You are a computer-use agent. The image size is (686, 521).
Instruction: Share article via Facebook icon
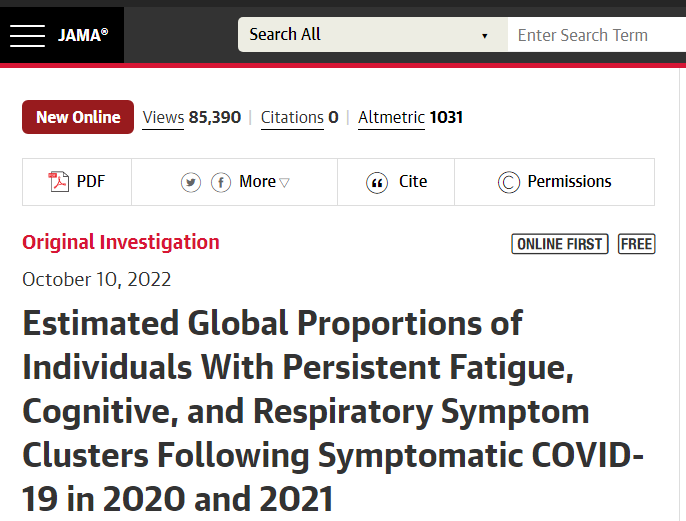221,182
